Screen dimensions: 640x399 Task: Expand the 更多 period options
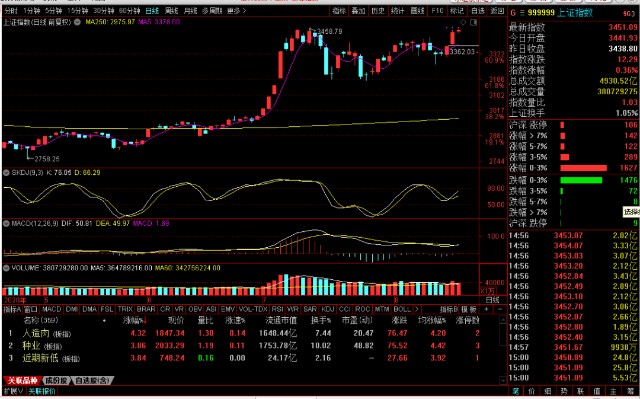tap(236, 11)
